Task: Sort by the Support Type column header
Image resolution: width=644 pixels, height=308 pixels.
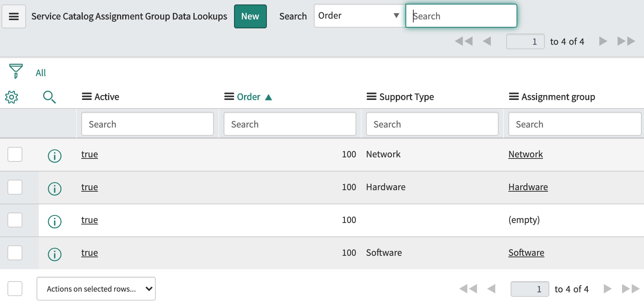Action: [x=407, y=97]
